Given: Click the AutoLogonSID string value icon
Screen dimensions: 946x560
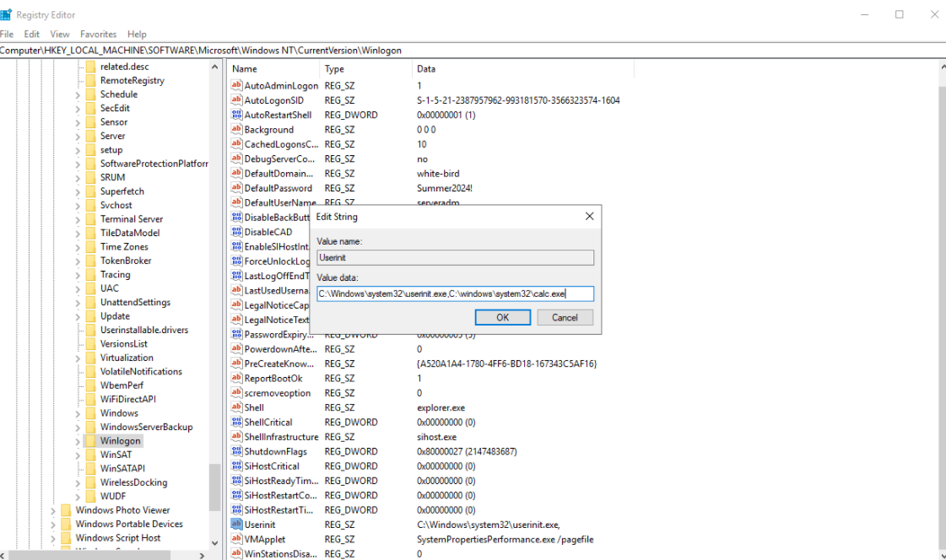Looking at the screenshot, I should [x=236, y=100].
